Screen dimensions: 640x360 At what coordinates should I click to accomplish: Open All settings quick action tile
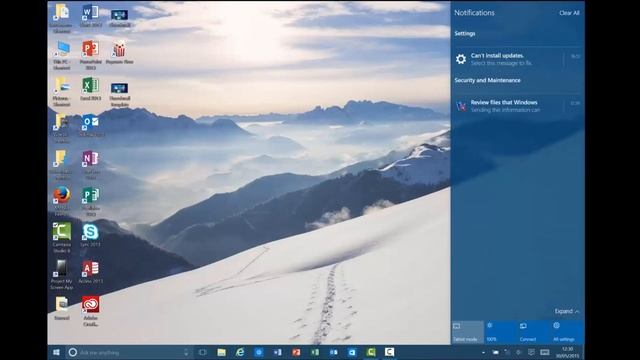[x=567, y=332]
